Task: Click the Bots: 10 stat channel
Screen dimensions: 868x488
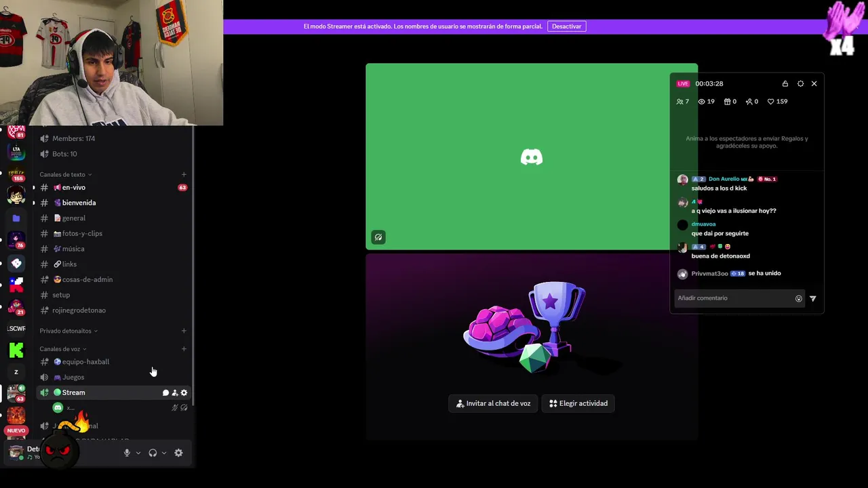Action: click(113, 154)
